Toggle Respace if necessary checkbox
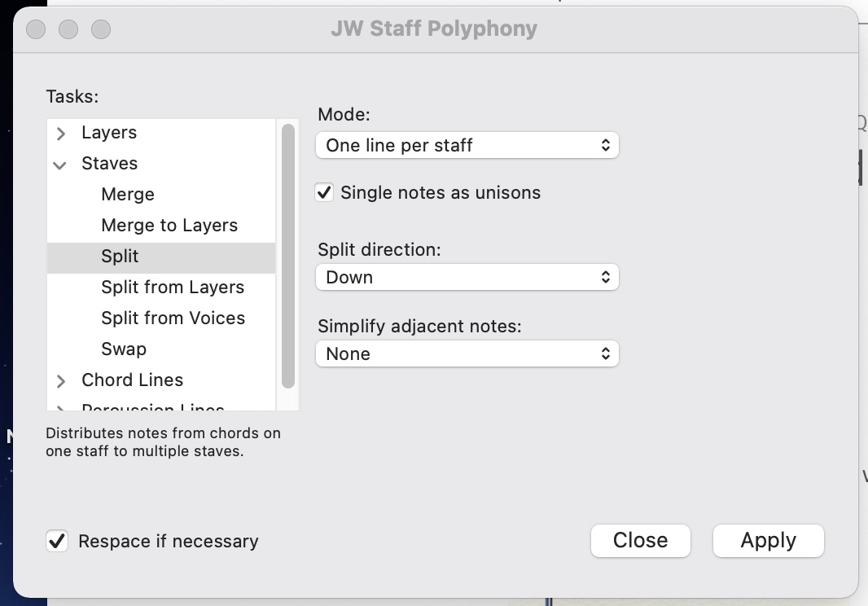This screenshot has width=868, height=606. [57, 541]
